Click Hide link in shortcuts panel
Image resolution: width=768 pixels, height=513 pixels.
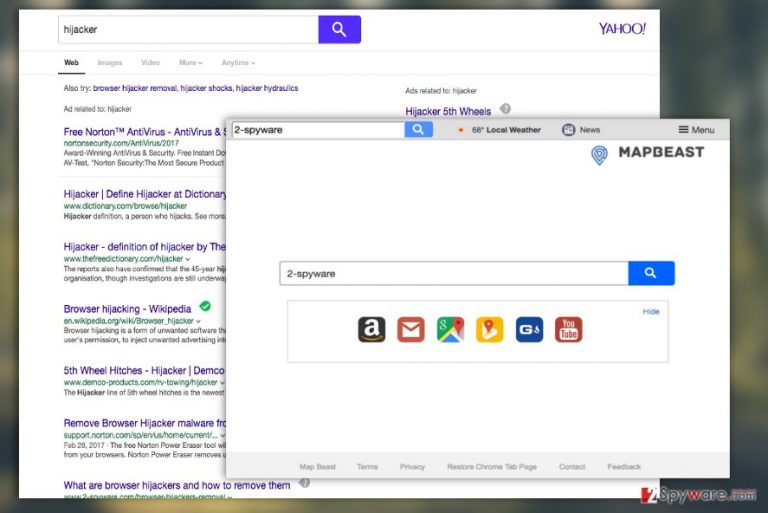coord(651,312)
